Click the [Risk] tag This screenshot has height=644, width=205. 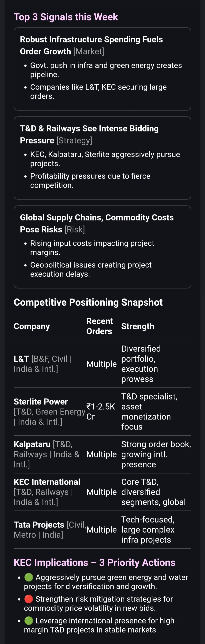click(x=75, y=229)
